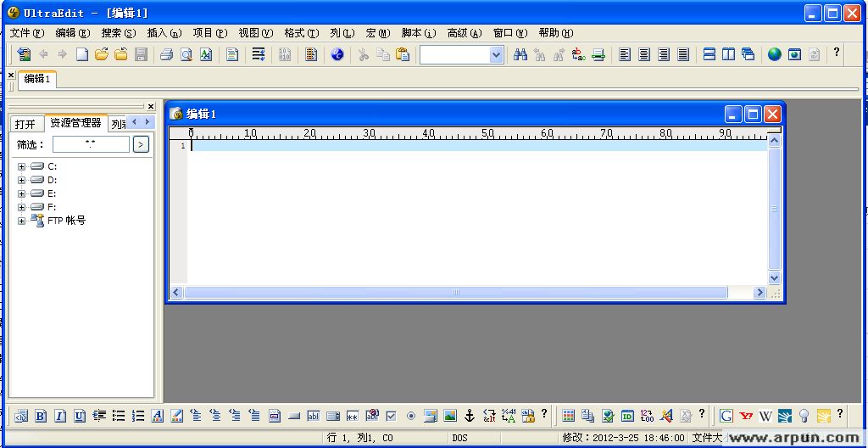The height and width of the screenshot is (448, 868).
Task: Insert an anchor via the anchor icon
Action: coord(470,416)
